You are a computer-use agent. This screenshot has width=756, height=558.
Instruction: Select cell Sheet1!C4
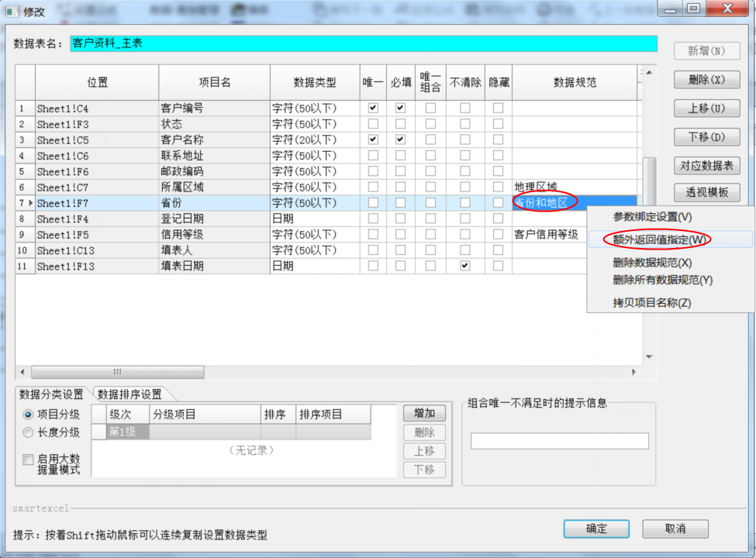point(97,108)
